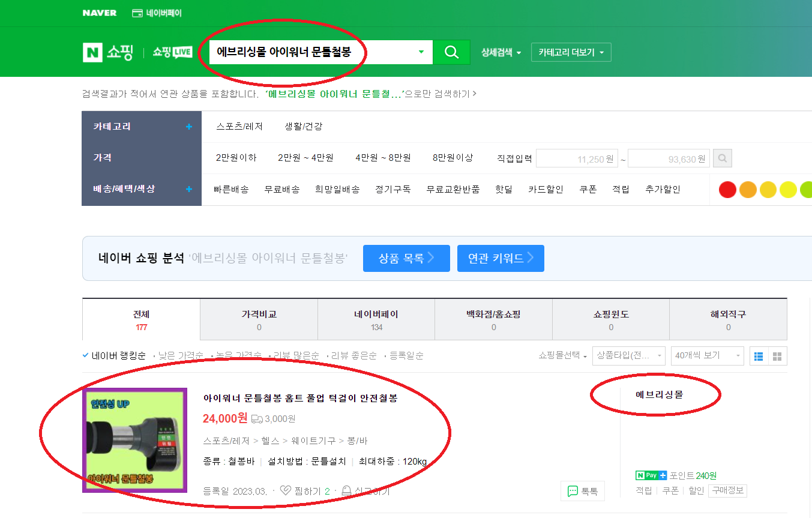Filter price 2만원 ~ 4만원
This screenshot has width=812, height=518.
(305, 158)
